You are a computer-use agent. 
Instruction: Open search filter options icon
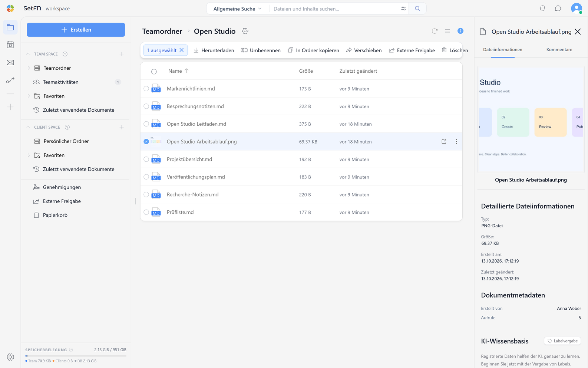(403, 9)
